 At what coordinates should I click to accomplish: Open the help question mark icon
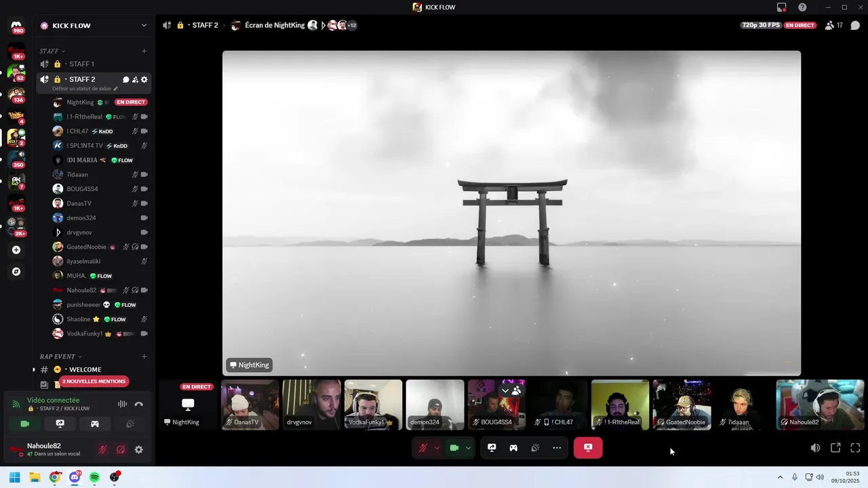click(802, 7)
